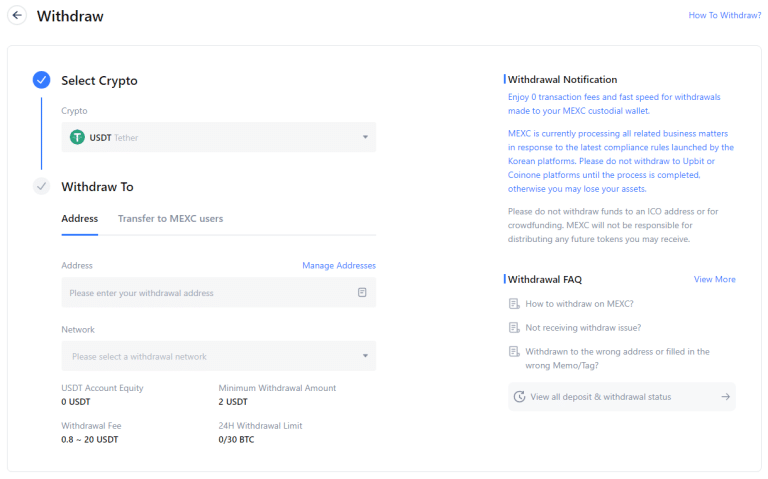
Task: Open View More in Withdrawal FAQ
Action: pyautogui.click(x=714, y=279)
